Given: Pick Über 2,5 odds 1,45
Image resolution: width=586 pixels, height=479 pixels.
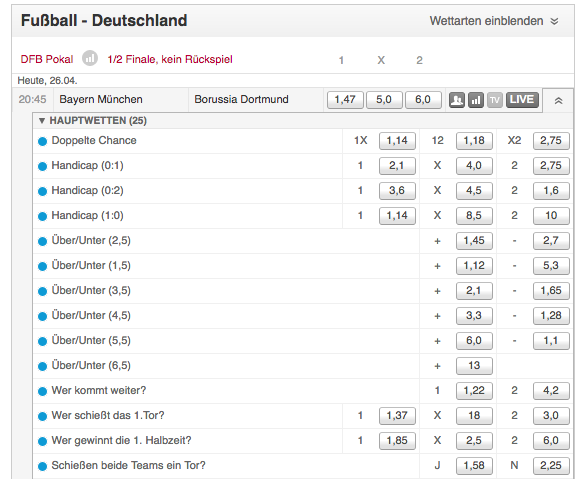Looking at the screenshot, I should coord(474,241).
